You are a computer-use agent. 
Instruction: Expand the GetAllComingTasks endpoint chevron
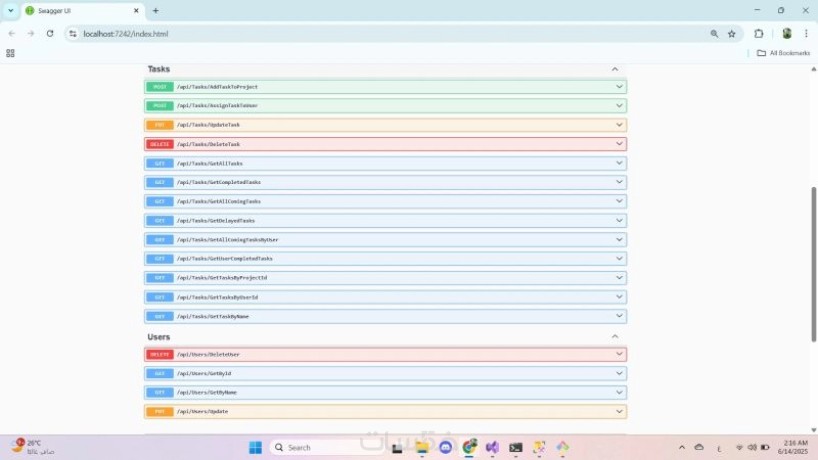pyautogui.click(x=619, y=201)
